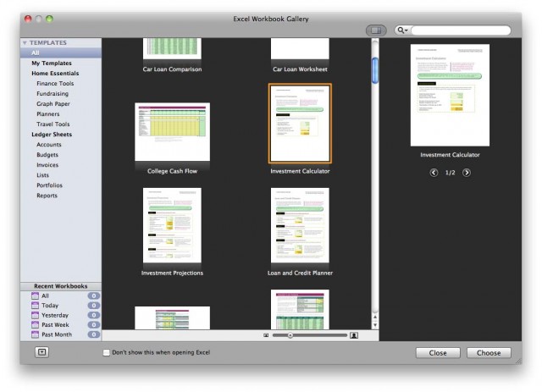Open Finance Tools templates
Image resolution: width=542 pixels, height=392 pixels.
pos(55,83)
